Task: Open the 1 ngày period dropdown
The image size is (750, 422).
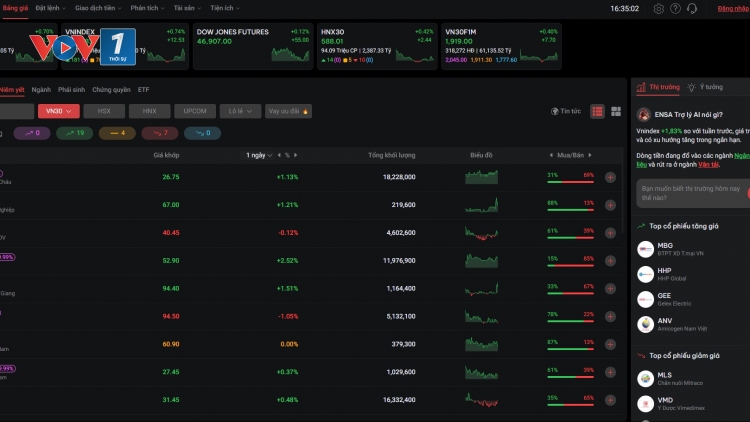Action: tap(256, 155)
